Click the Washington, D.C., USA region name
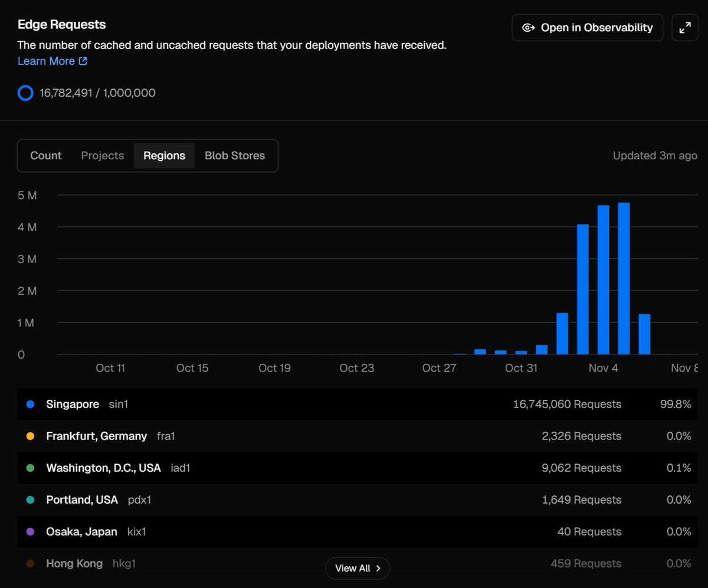Image resolution: width=708 pixels, height=588 pixels. tap(103, 468)
